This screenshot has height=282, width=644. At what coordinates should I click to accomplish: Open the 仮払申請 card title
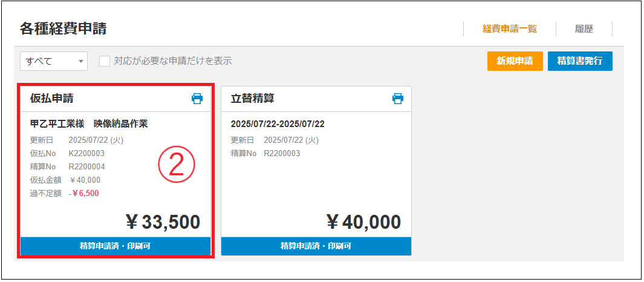(52, 98)
